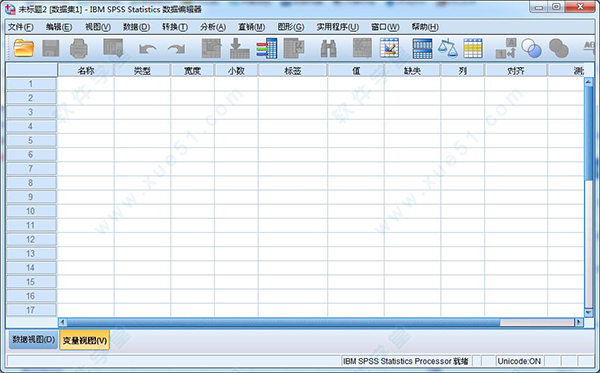Viewport: 600px width, 373px height.
Task: Open Weight Cases via the balance scale icon
Action: [x=448, y=48]
